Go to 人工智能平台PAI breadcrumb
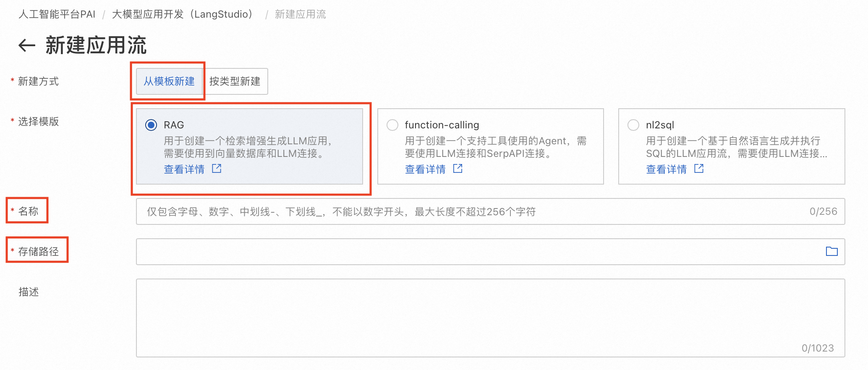 tap(57, 14)
